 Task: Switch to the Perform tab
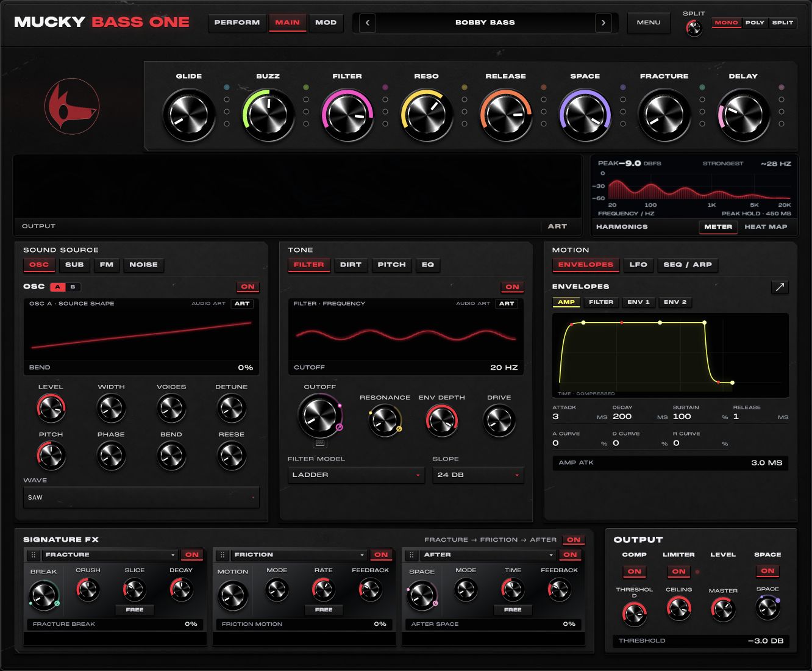(237, 23)
